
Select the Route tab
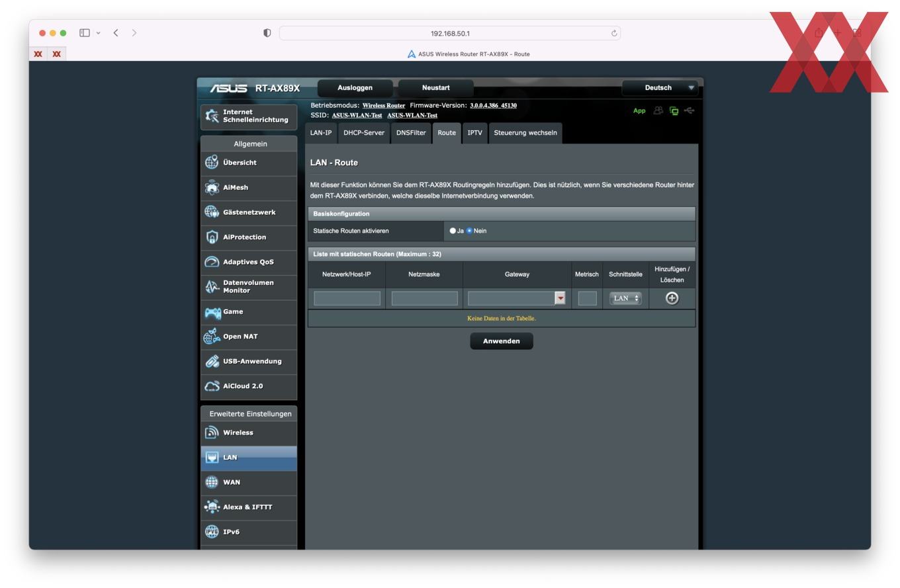(x=447, y=133)
